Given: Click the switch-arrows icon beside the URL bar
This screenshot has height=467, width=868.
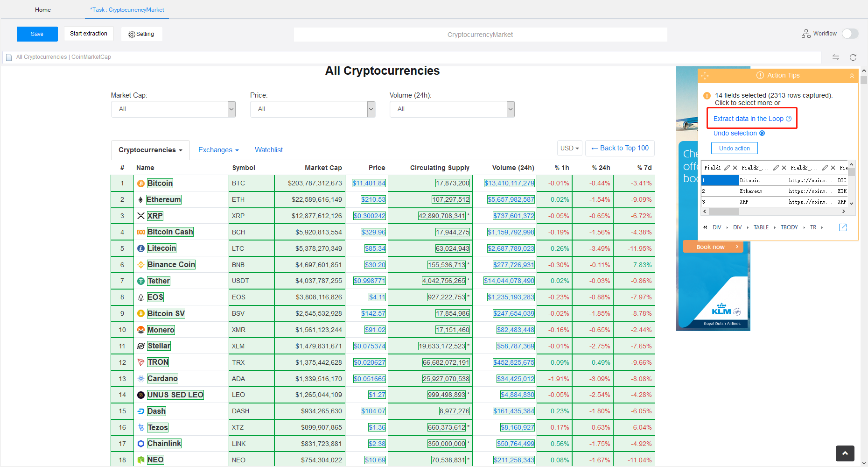Looking at the screenshot, I should click(x=836, y=57).
